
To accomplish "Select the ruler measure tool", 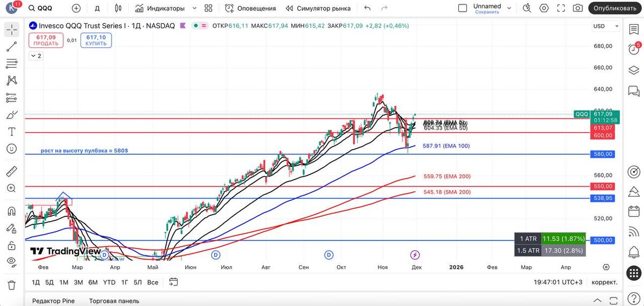I will tap(12, 171).
